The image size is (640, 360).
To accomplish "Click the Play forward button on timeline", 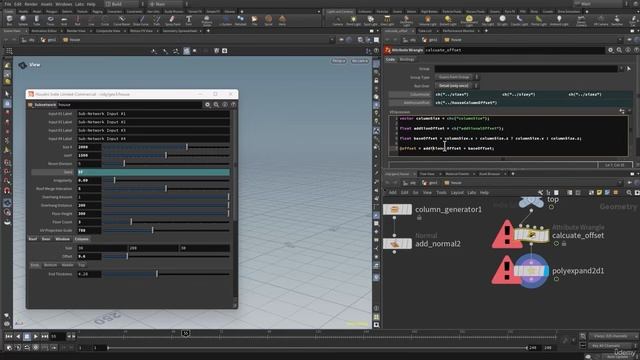I will (36, 336).
